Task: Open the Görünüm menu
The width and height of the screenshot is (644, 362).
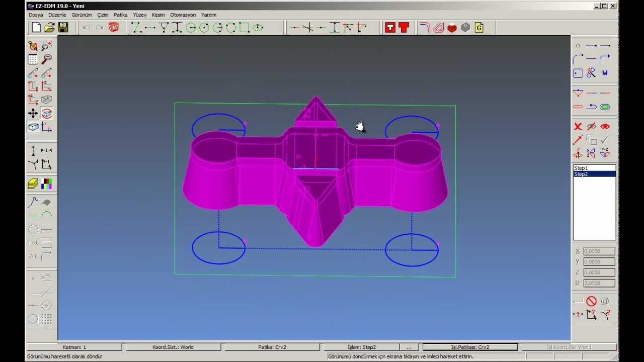Action: 82,15
